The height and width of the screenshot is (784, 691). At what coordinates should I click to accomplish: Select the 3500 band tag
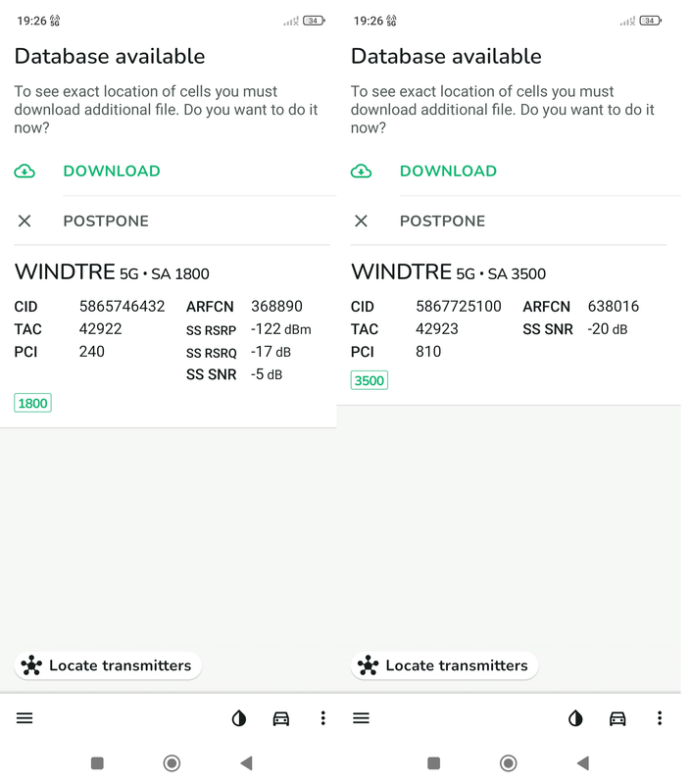(x=369, y=380)
